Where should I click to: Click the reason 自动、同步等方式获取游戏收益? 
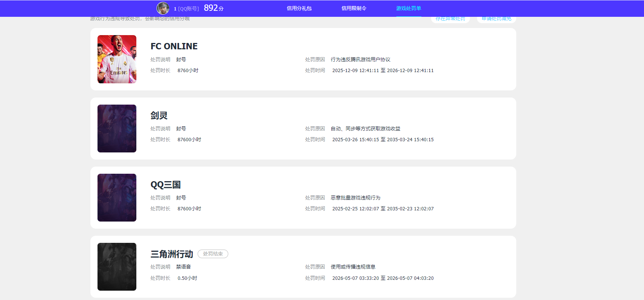pyautogui.click(x=365, y=129)
